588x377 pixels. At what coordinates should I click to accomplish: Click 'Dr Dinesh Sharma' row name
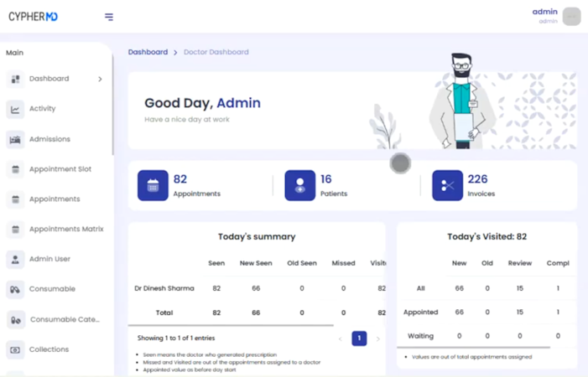pos(164,288)
